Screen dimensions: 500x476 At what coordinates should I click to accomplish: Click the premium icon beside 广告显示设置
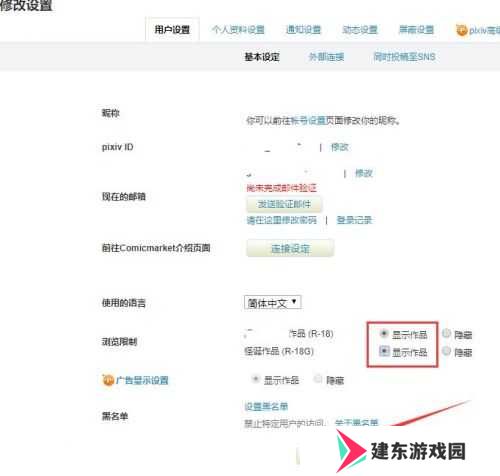point(108,380)
